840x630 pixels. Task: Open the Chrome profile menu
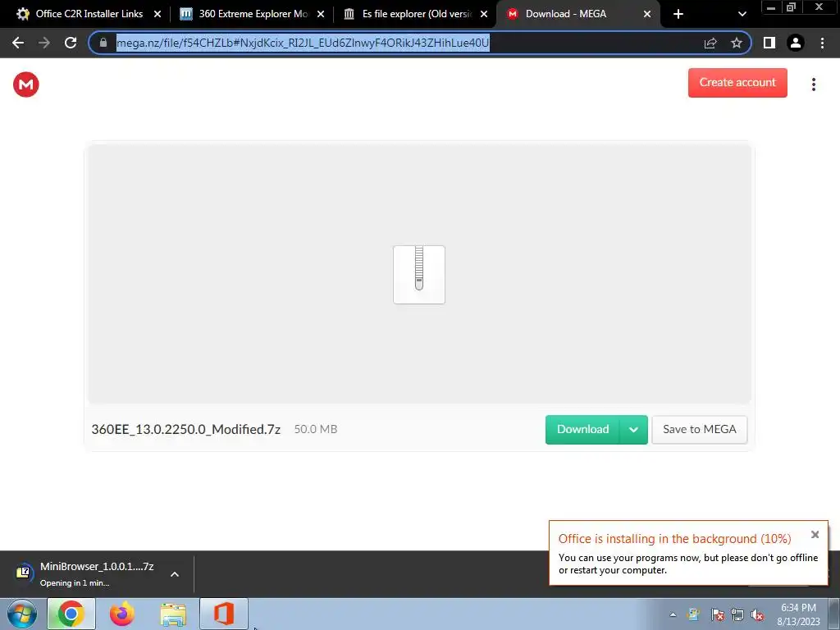tap(796, 43)
